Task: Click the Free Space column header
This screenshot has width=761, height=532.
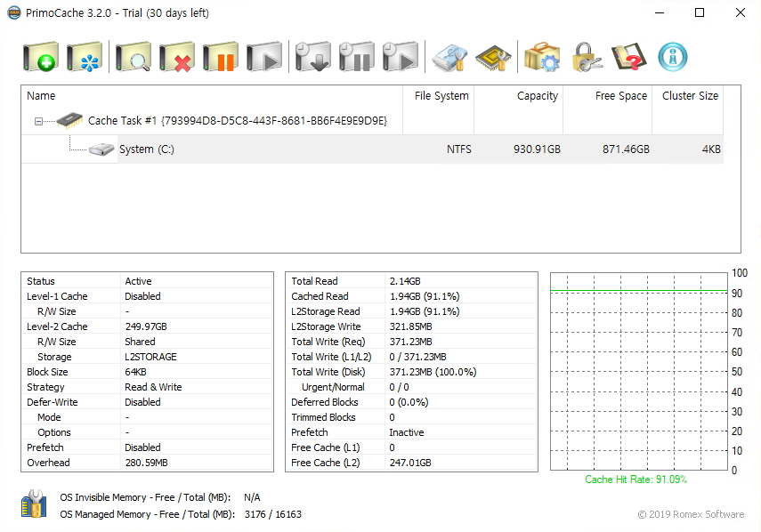Action: pos(608,96)
